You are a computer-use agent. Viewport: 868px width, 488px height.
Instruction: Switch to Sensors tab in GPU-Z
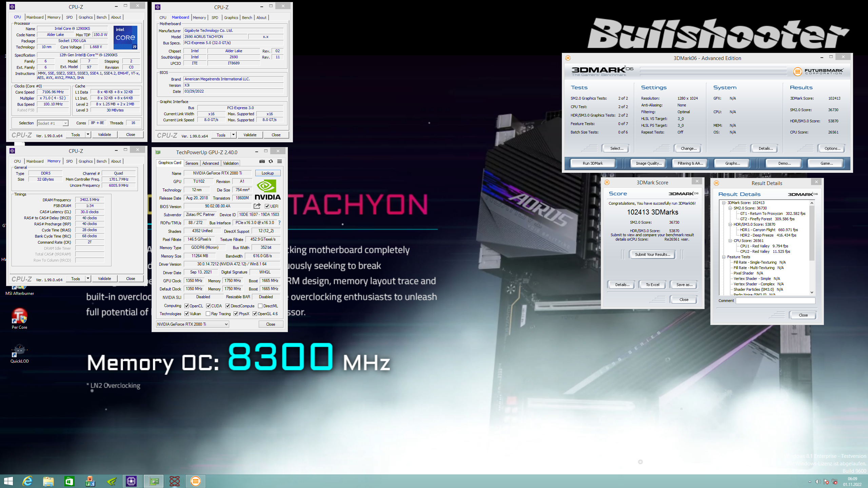(192, 163)
